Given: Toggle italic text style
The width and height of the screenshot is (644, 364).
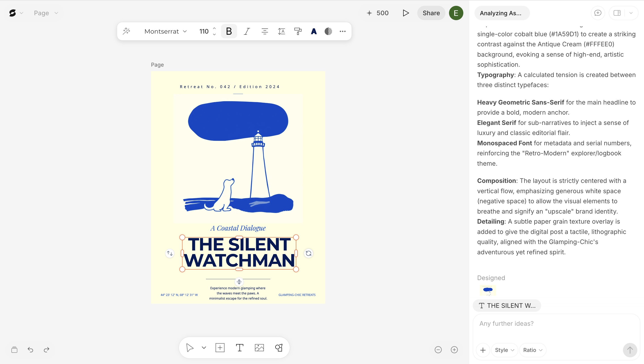Looking at the screenshot, I should pos(247,31).
